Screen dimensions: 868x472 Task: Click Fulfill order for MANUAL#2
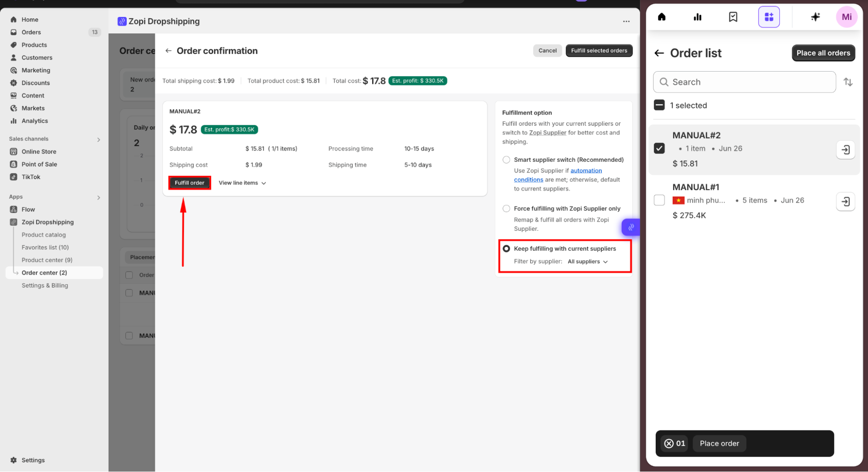(189, 183)
